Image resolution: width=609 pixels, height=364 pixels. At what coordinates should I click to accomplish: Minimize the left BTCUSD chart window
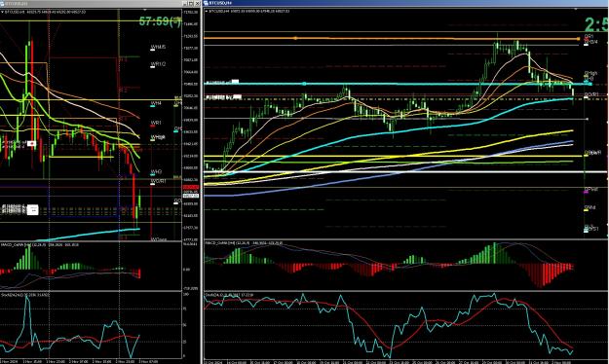[x=185, y=3]
